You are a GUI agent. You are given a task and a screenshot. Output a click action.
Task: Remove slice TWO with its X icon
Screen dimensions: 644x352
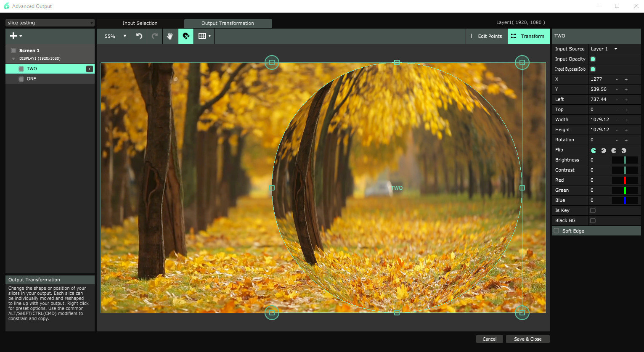point(89,69)
